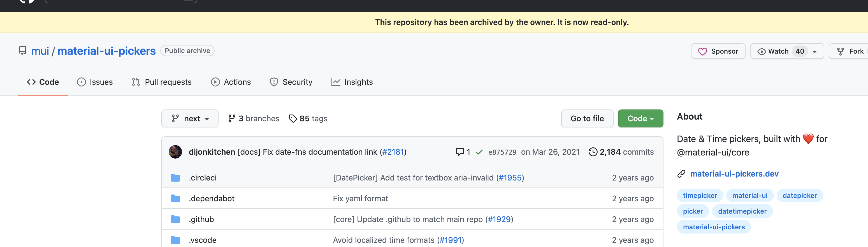868x247 pixels.
Task: Expand the green Code dropdown
Action: (640, 118)
